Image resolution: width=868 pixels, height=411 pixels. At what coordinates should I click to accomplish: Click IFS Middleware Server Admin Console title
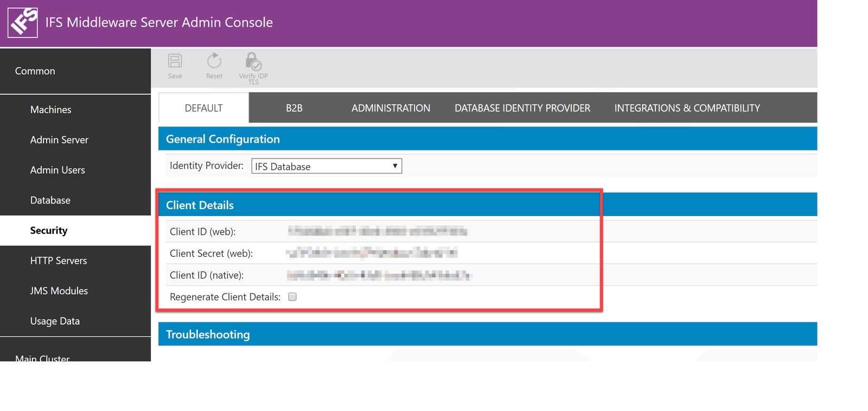(x=159, y=22)
